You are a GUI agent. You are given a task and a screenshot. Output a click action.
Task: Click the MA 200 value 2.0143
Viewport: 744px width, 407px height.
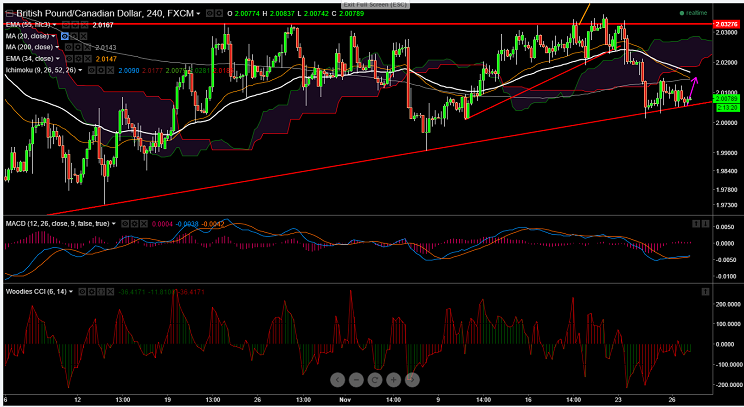pos(106,47)
